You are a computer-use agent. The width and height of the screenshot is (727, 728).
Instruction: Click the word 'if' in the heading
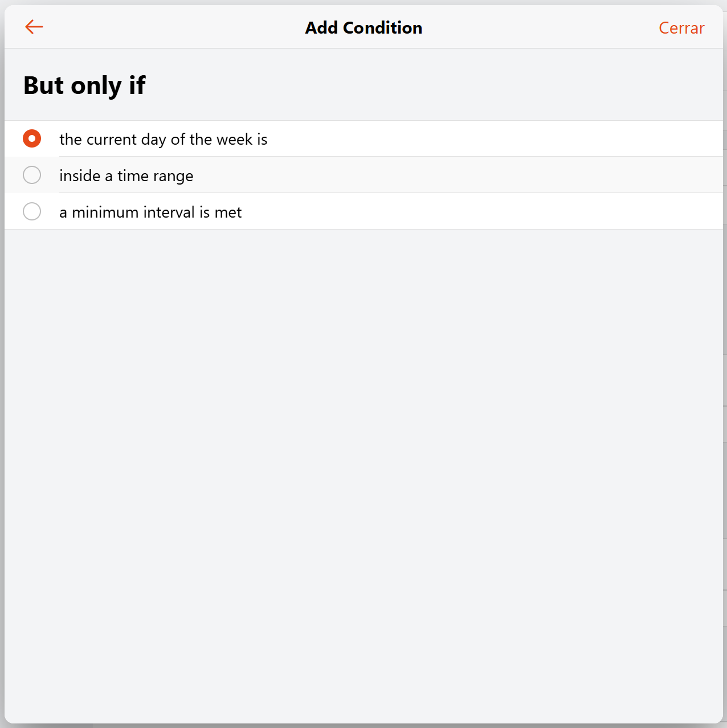pos(137,85)
